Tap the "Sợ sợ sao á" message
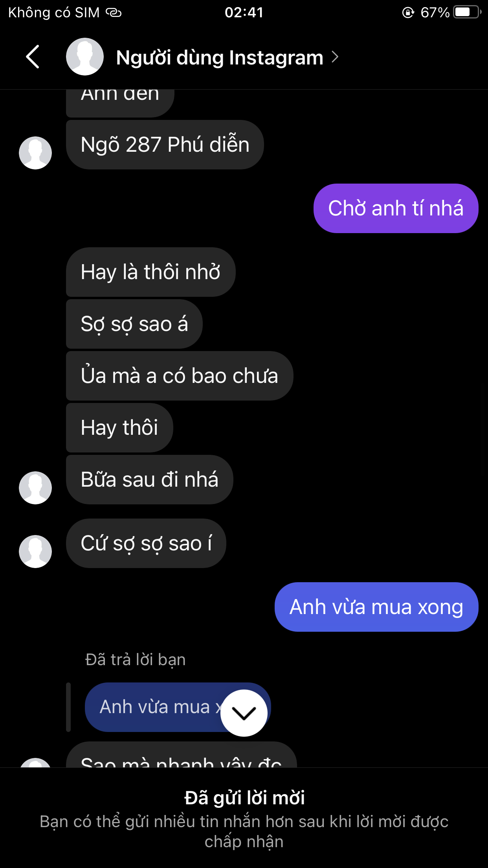Screen dimensions: 488x868 coord(134,324)
